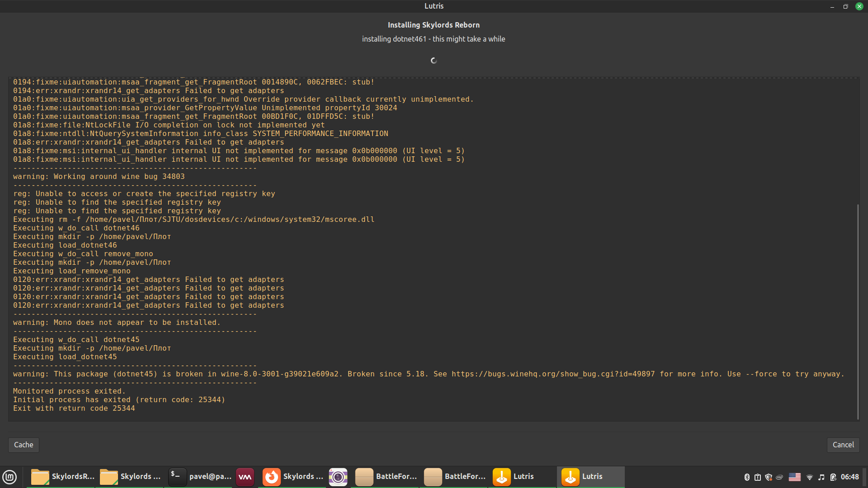Open the clock calendar showing 06:48

[x=850, y=477]
